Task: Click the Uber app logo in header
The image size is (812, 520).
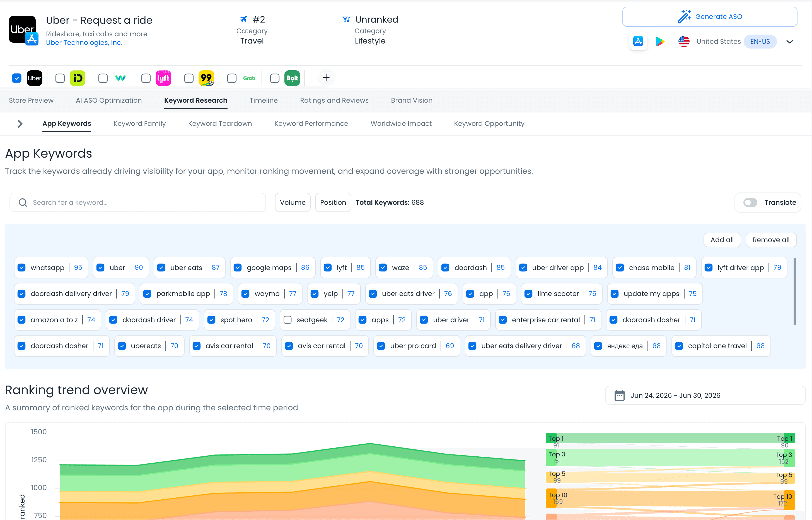Action: pyautogui.click(x=22, y=29)
